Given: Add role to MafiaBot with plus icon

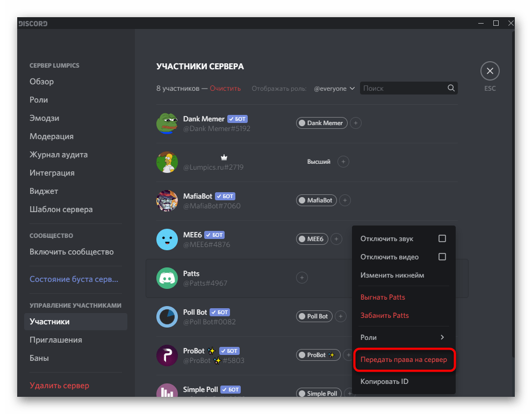Looking at the screenshot, I should (345, 200).
